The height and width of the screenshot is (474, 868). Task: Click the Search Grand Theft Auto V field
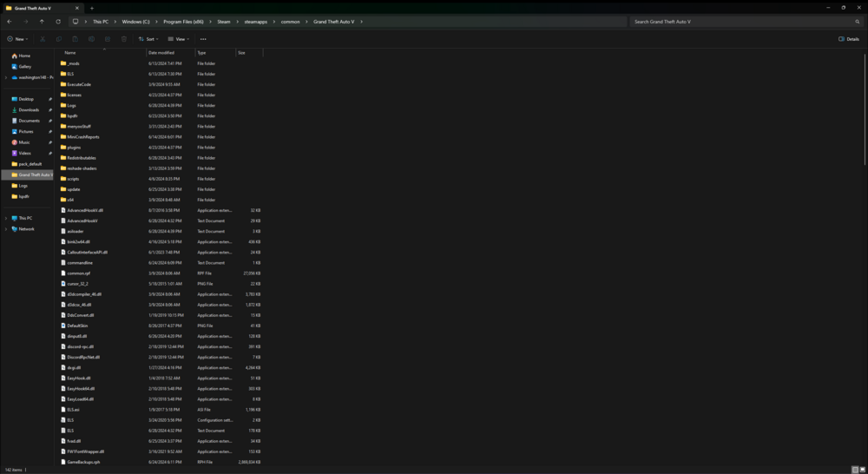pos(742,22)
